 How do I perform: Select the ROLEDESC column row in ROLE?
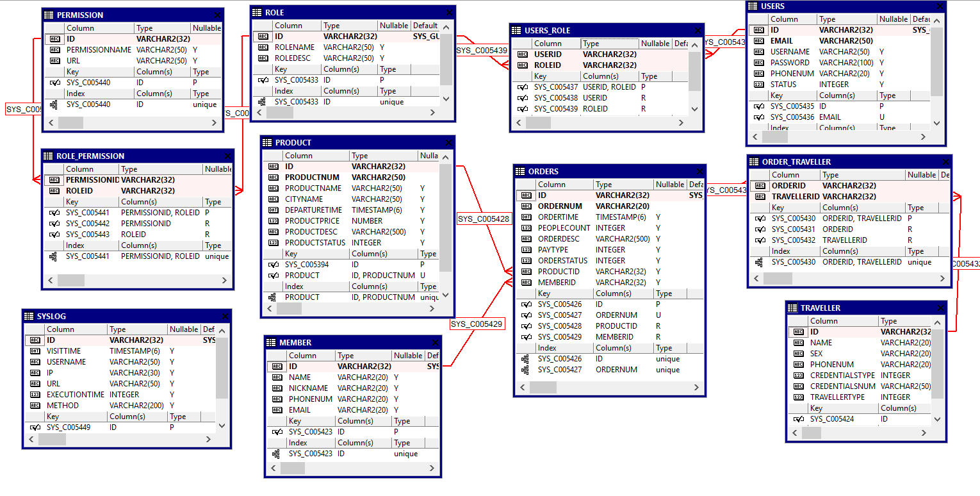[347, 58]
